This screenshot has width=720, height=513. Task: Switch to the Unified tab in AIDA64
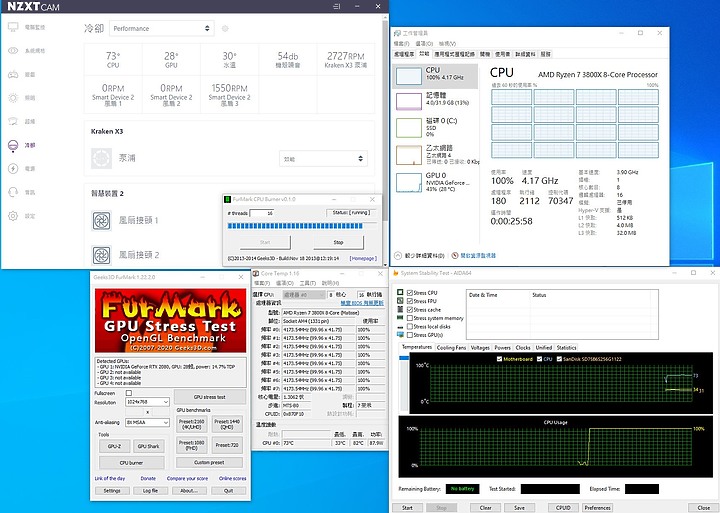pyautogui.click(x=543, y=348)
